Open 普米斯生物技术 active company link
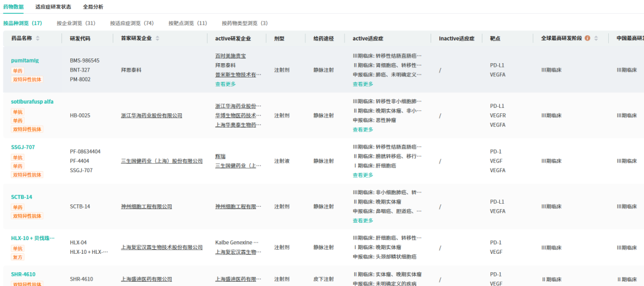This screenshot has width=644, height=286. 238,74
